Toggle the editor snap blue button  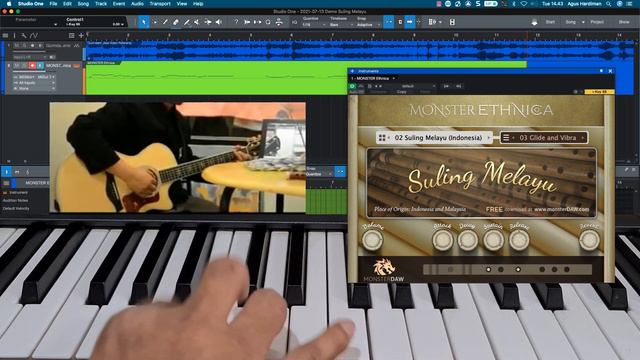340,171
